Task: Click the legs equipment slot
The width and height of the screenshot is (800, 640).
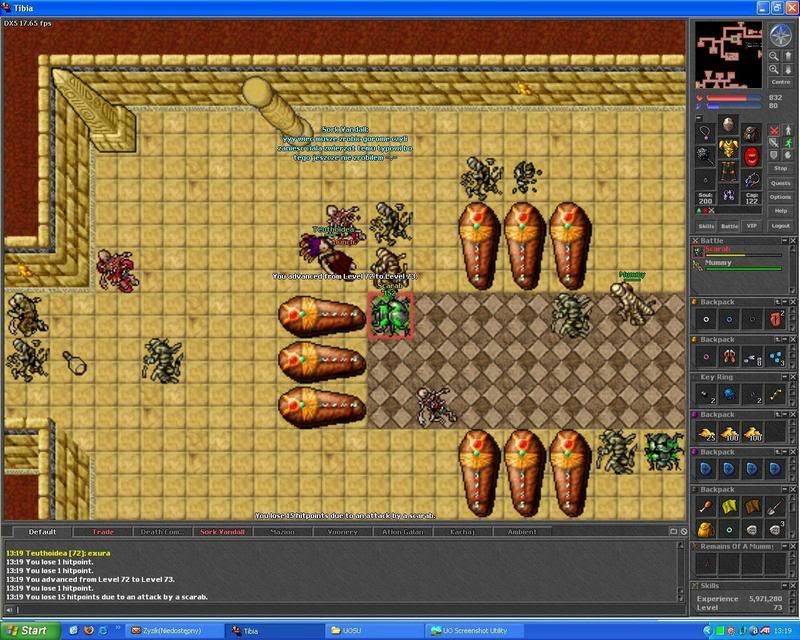Action: (729, 171)
